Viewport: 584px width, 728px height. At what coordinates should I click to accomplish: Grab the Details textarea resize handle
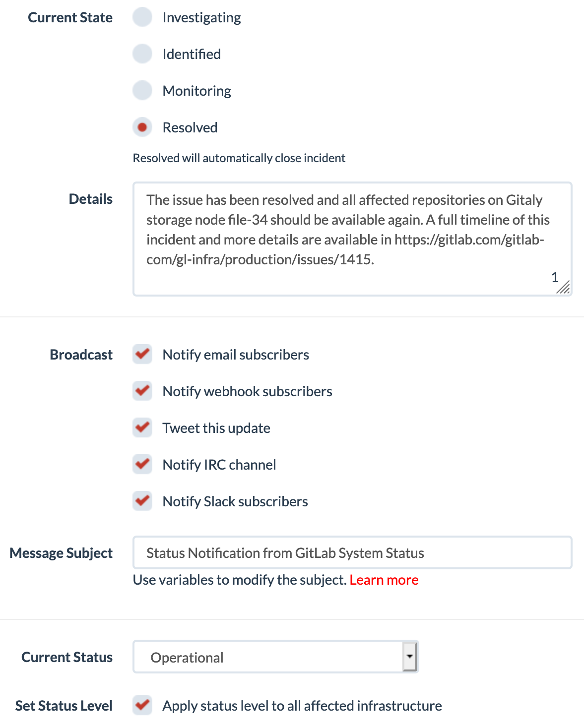pos(564,288)
